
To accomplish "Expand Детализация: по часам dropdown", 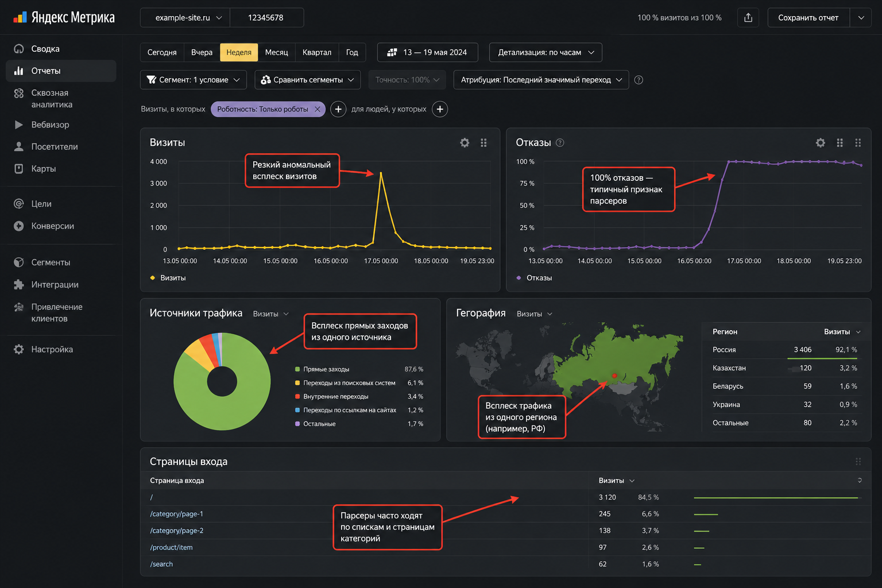I will [x=546, y=52].
